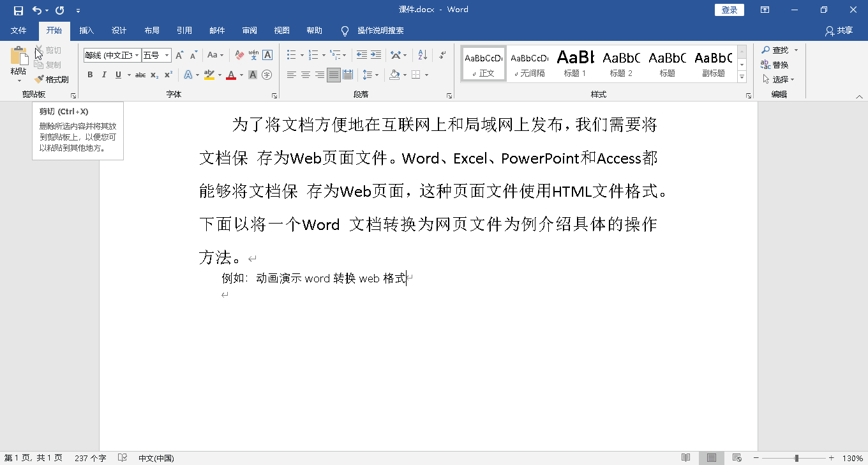Screen dimensions: 868x465
Task: Click the 130% zoom level
Action: coord(853,458)
